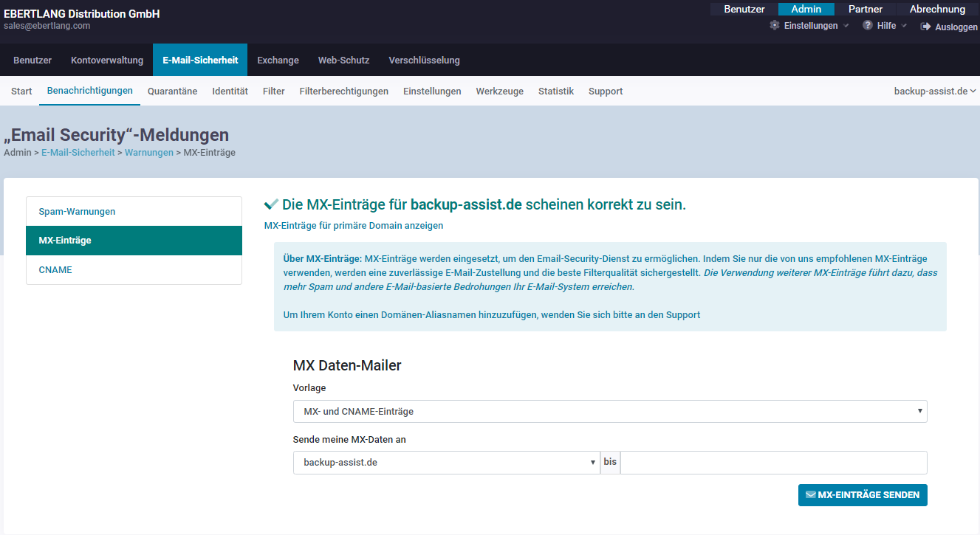980x535 pixels.
Task: Click the Filter sub-menu item
Action: coord(274,92)
